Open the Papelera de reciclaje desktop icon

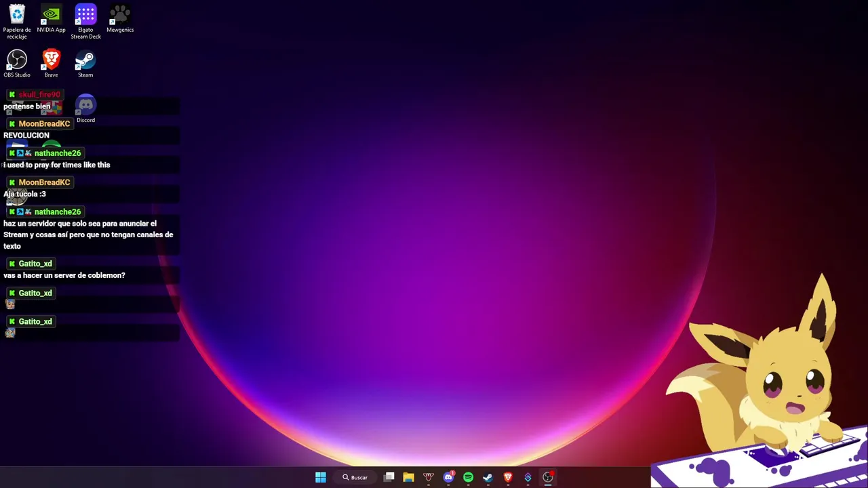click(x=17, y=22)
